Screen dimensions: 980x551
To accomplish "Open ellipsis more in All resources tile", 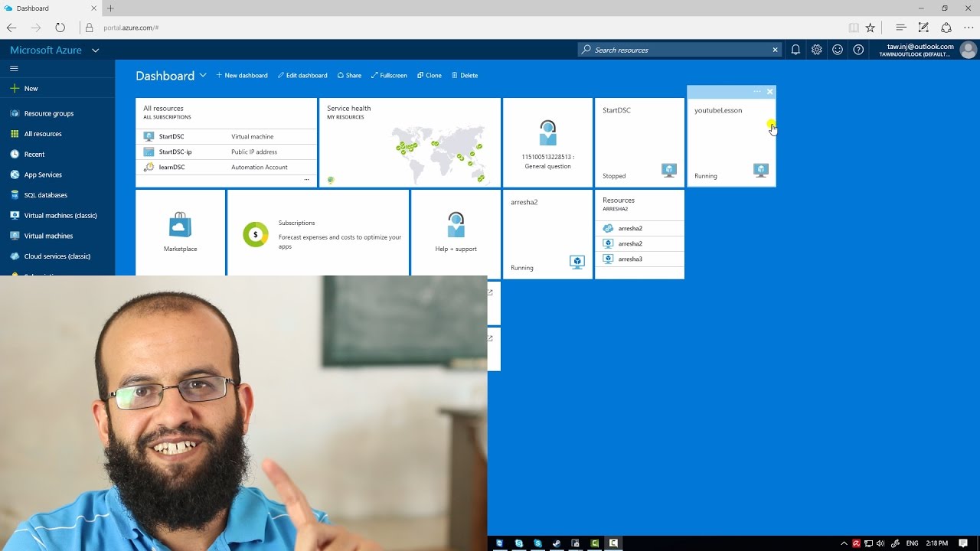I will (306, 180).
